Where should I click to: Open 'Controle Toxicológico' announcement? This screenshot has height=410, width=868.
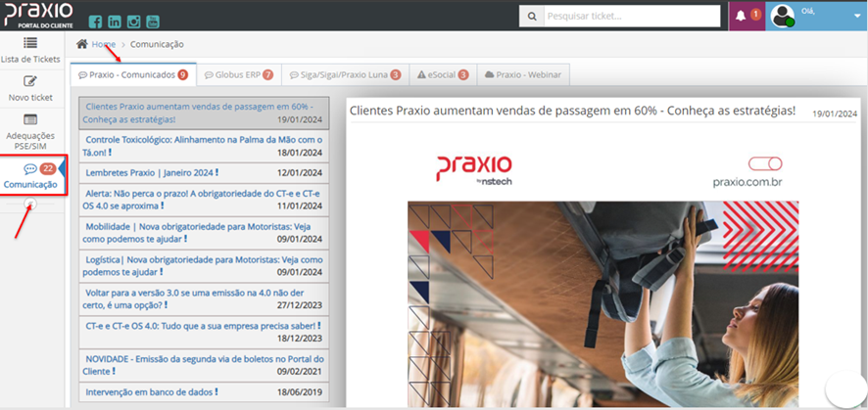click(x=204, y=147)
